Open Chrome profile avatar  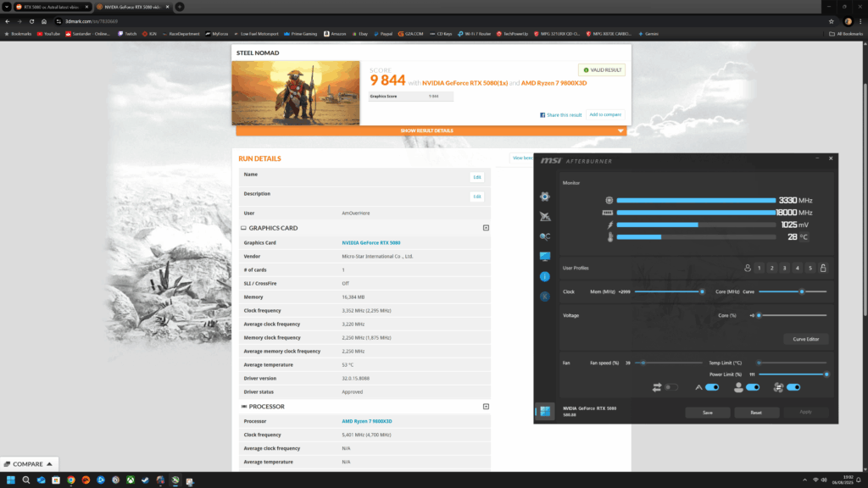pos(848,21)
